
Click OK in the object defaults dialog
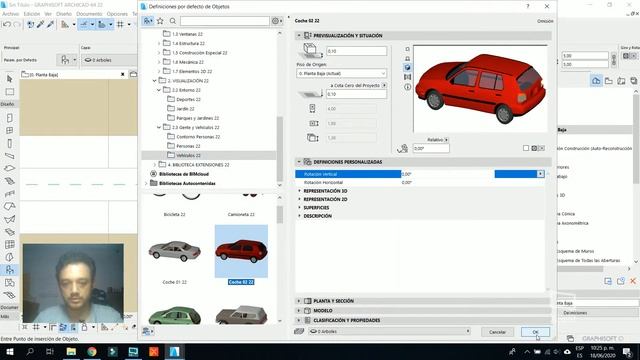[535, 332]
